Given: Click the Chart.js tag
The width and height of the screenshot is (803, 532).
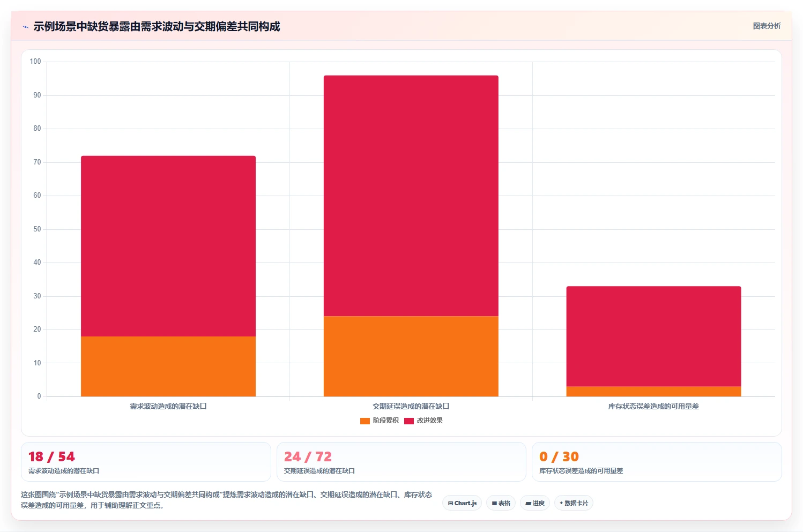Looking at the screenshot, I should [x=462, y=503].
